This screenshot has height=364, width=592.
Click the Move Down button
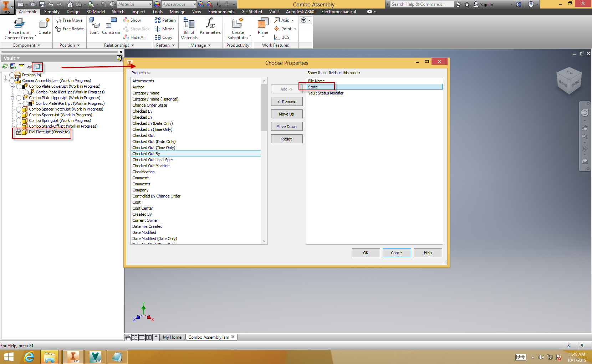286,126
